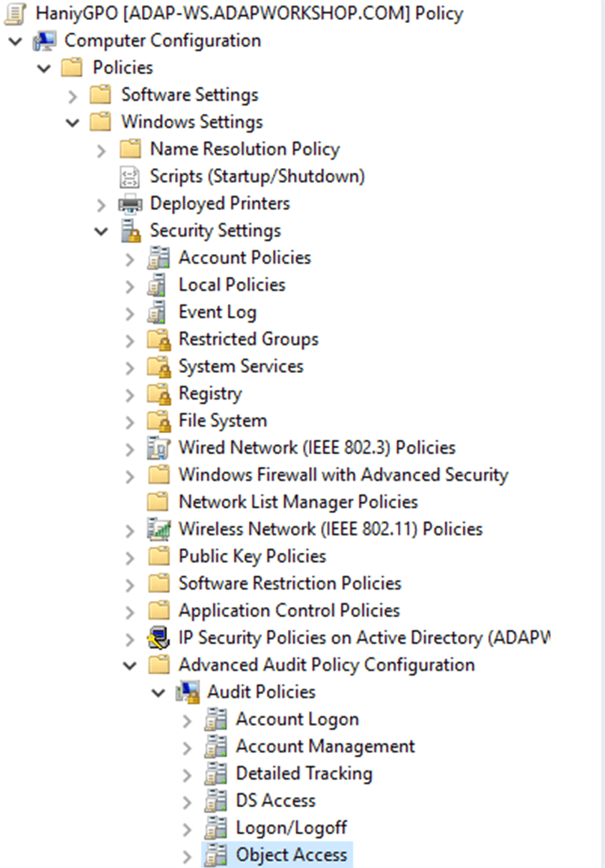
Task: Click the Wireless Network policies signal icon
Action: [158, 529]
